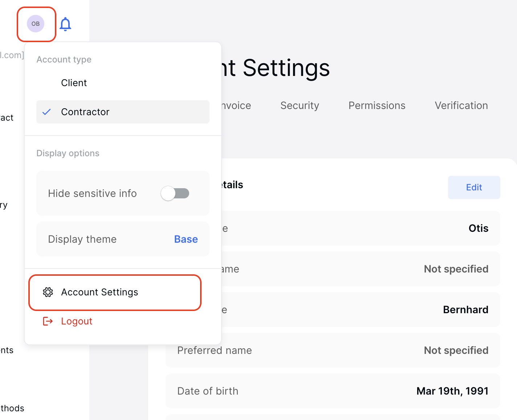
Task: Enable the Hide sensitive info switch
Action: [x=175, y=193]
